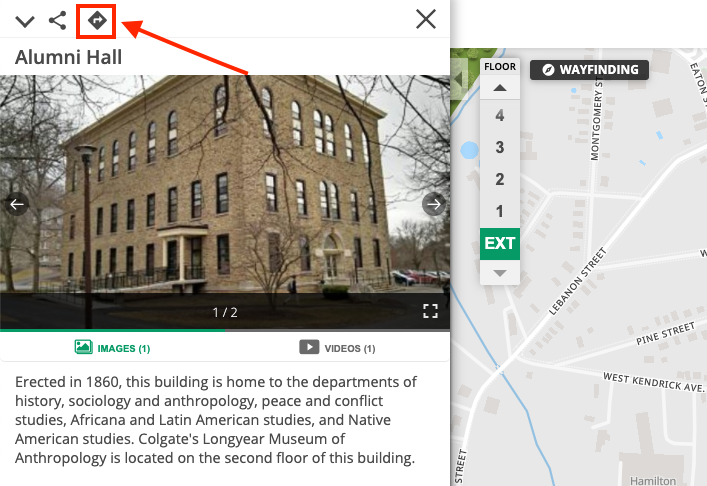The width and height of the screenshot is (707, 486).
Task: Switch to the Videos (1) tab
Action: [337, 348]
